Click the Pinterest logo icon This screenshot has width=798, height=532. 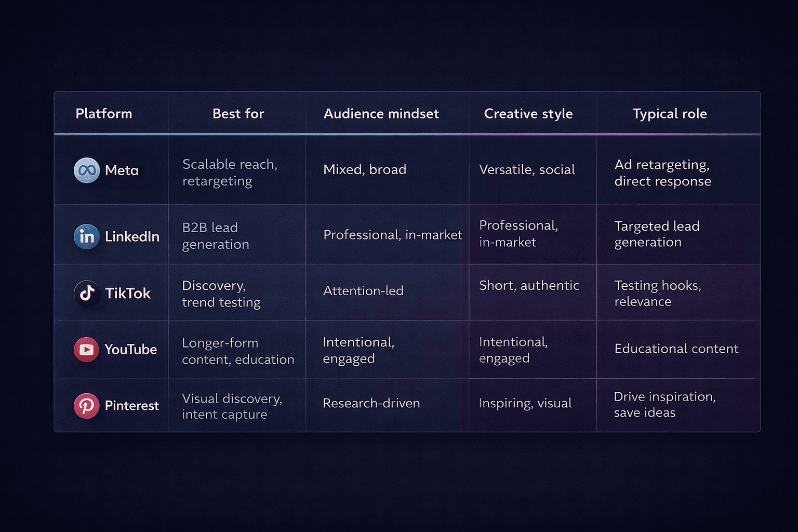(x=86, y=406)
